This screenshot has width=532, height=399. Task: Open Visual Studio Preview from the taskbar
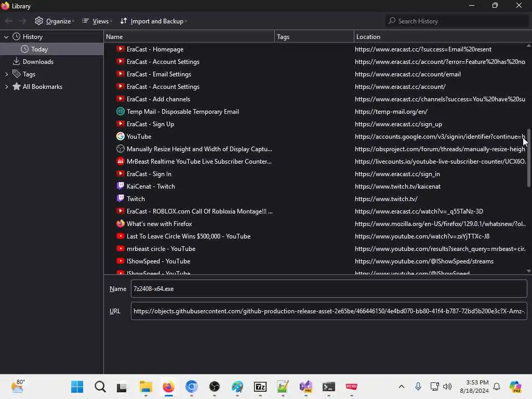tap(306, 387)
